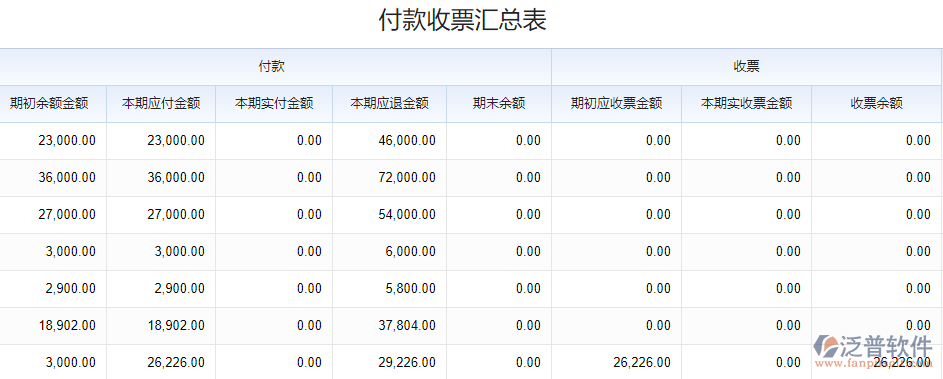Select 27,000.00 under 本期应付金额
943x379 pixels.
pos(176,215)
